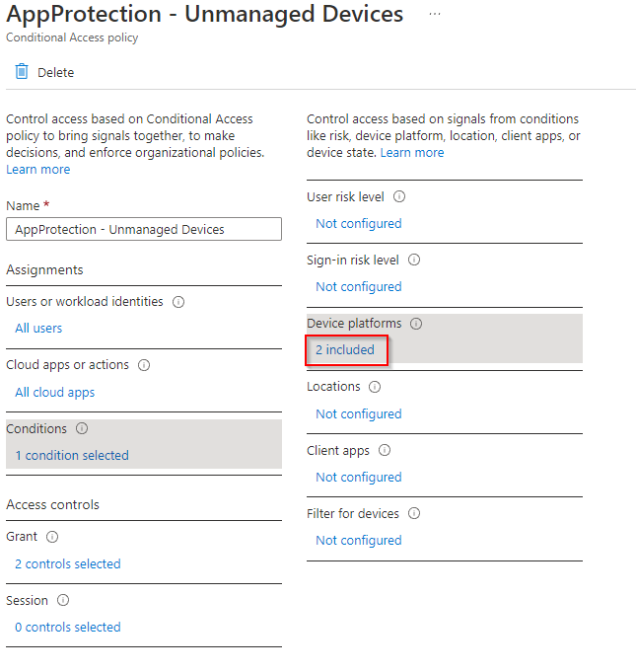Open the ellipsis more options menu
Screen dimensions: 636x672
click(434, 15)
